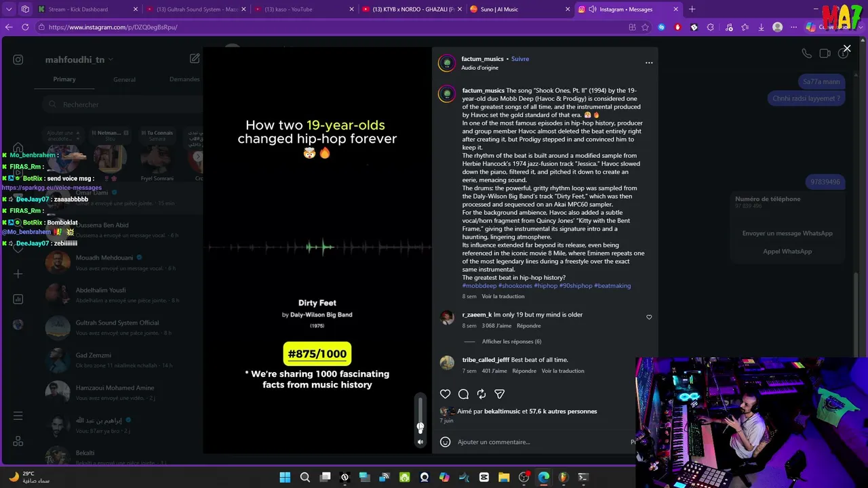The image size is (868, 488).
Task: Start a video call in the chat header
Action: [825, 54]
